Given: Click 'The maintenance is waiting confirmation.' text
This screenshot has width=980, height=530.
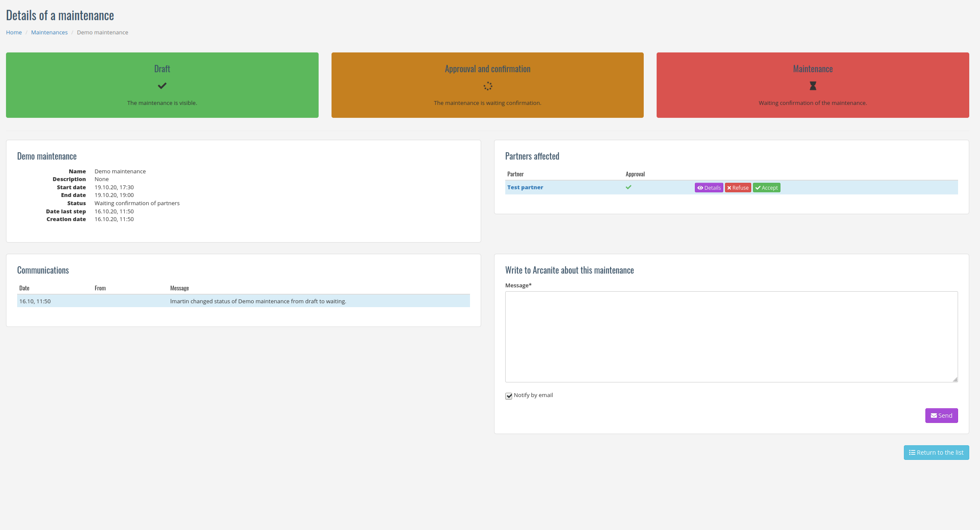Looking at the screenshot, I should [487, 103].
